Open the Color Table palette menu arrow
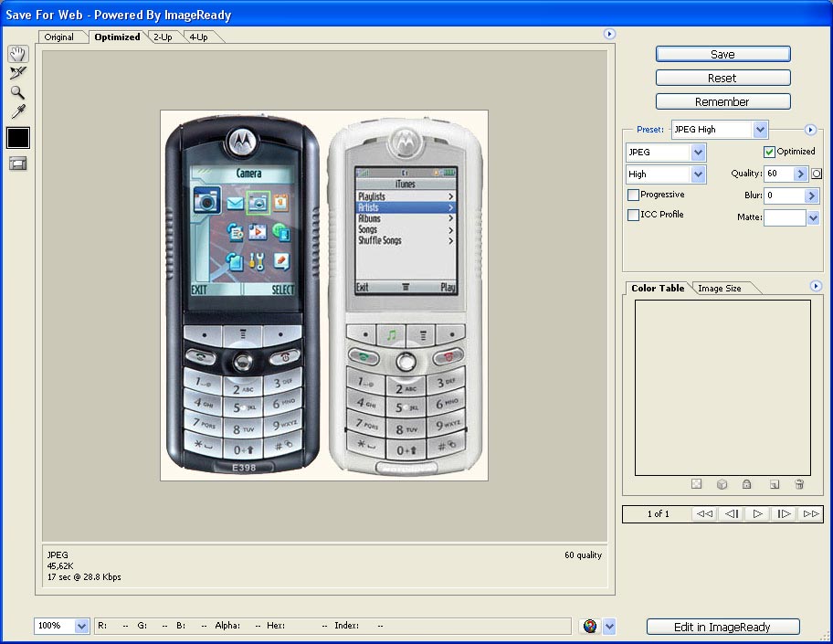The image size is (833, 644). [816, 287]
